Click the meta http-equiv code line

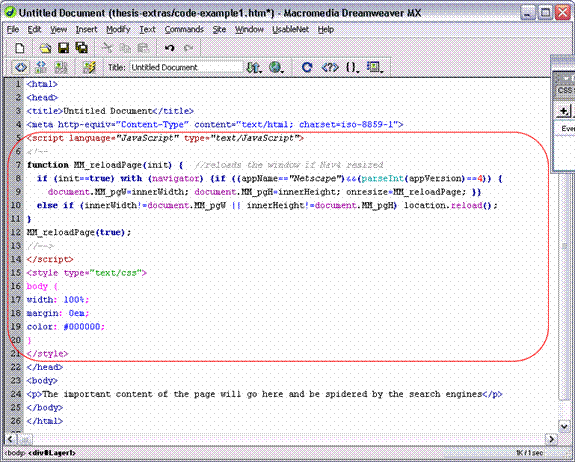coord(215,124)
